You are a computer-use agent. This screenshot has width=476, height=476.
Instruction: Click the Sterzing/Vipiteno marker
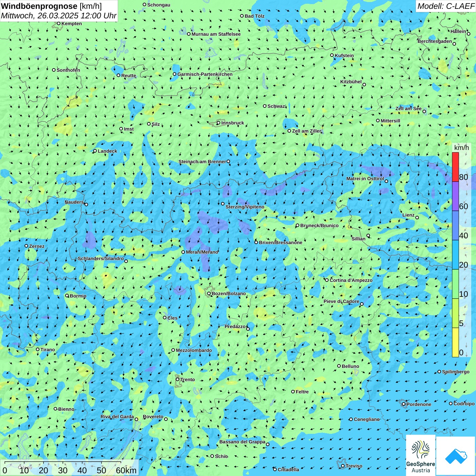pyautogui.click(x=223, y=204)
